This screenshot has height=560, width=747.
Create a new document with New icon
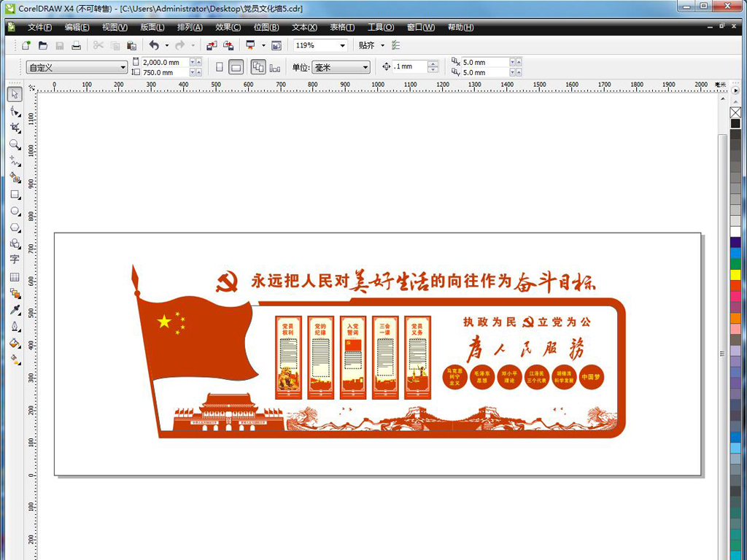[x=26, y=45]
